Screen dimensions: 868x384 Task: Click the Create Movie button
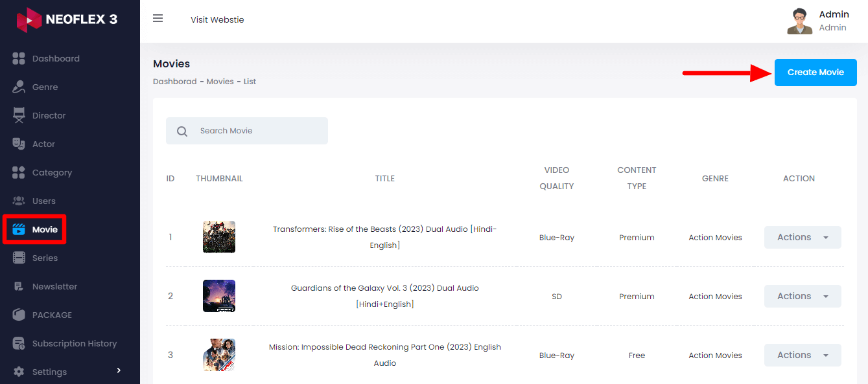point(815,72)
